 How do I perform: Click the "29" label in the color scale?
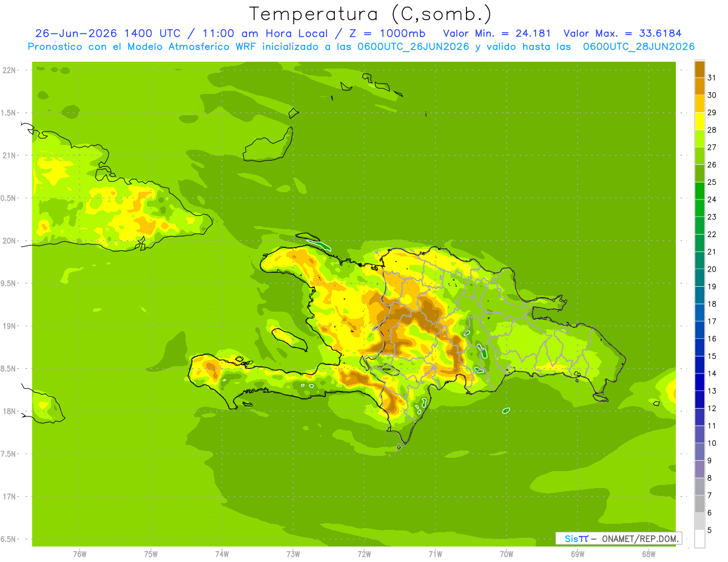coord(712,112)
